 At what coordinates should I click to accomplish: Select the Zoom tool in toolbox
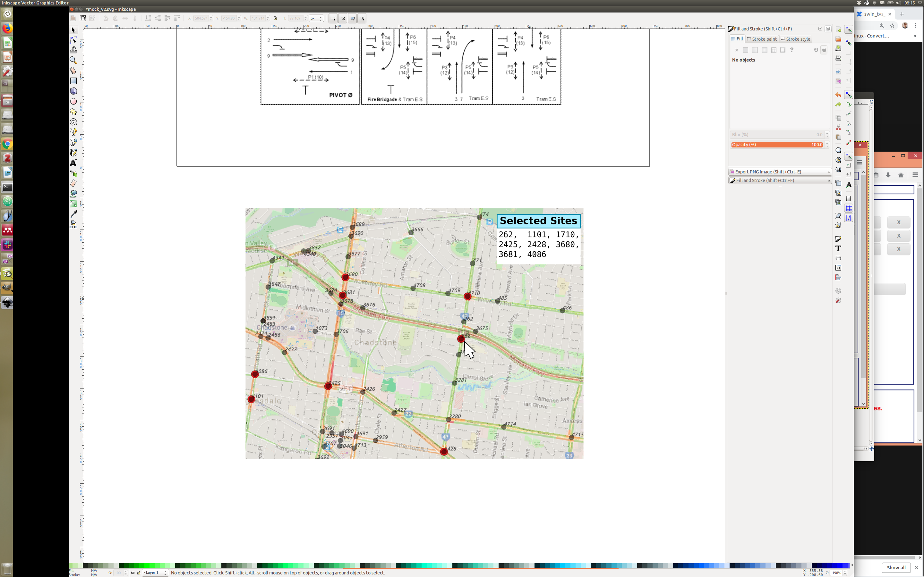(x=73, y=60)
